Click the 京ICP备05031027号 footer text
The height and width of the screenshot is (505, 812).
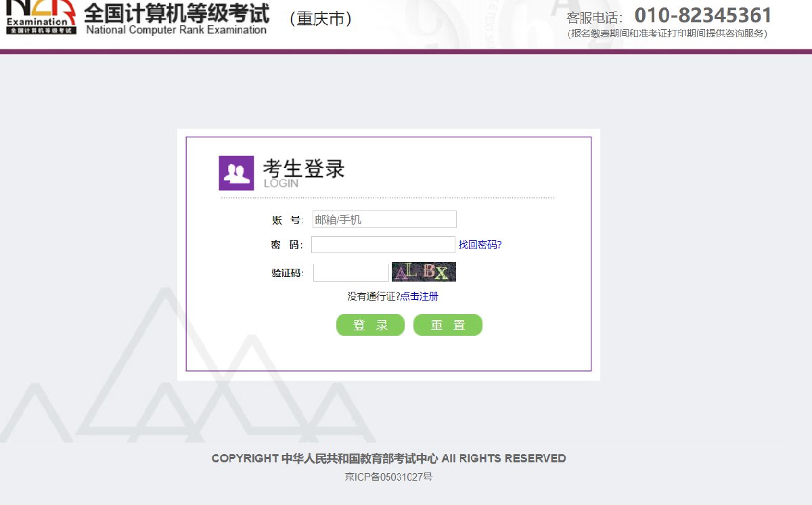[x=388, y=477]
